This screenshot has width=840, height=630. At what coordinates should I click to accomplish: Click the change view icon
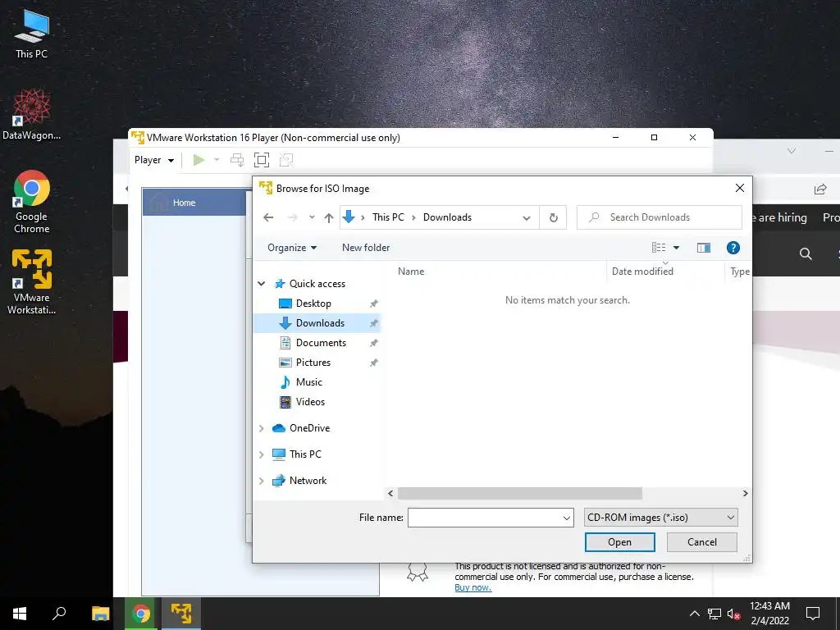point(659,248)
